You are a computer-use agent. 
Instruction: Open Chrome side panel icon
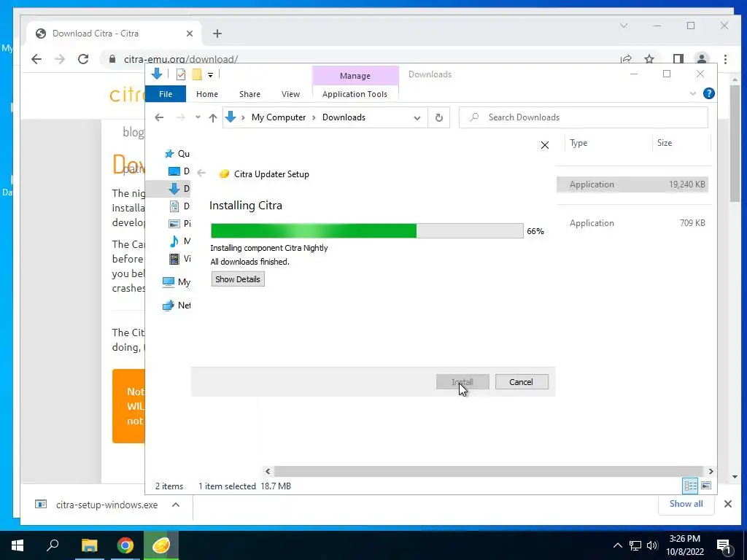coord(678,59)
